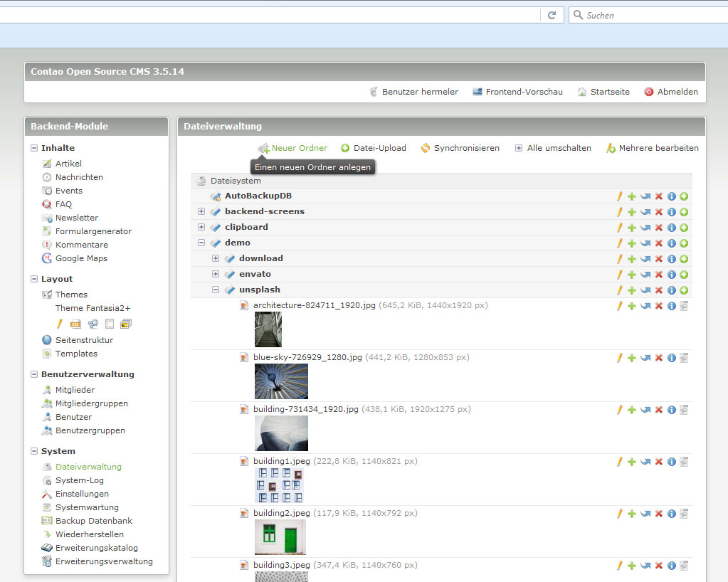
Task: Expand the backend-screens folder
Action: tap(201, 211)
